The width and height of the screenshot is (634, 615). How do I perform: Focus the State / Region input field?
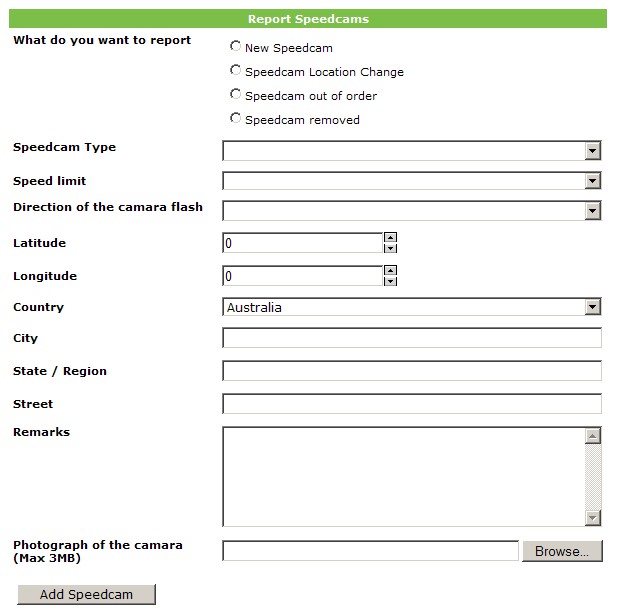pyautogui.click(x=411, y=371)
